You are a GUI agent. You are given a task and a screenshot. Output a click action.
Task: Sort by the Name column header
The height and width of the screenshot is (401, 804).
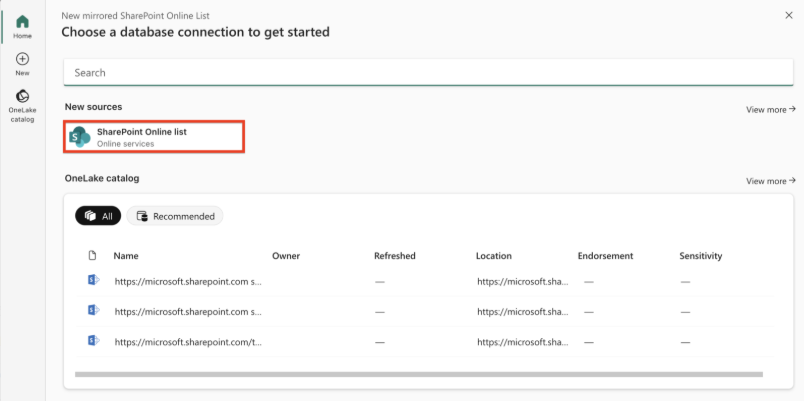point(126,256)
